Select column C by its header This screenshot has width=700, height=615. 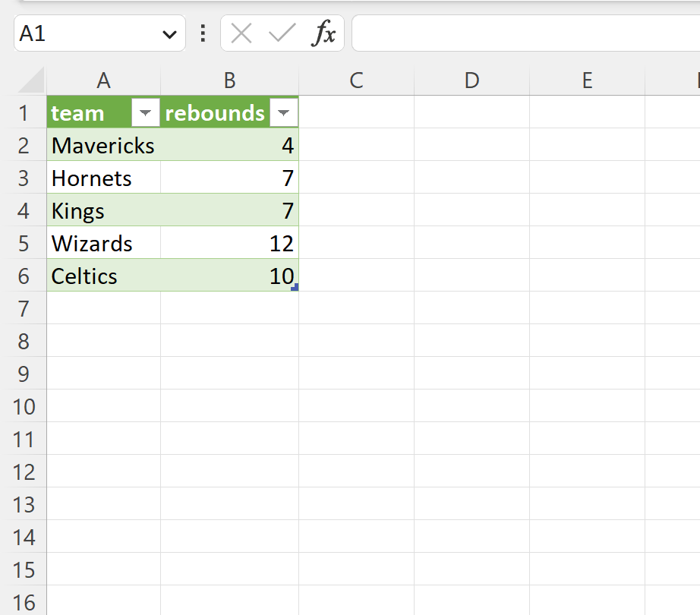click(355, 80)
